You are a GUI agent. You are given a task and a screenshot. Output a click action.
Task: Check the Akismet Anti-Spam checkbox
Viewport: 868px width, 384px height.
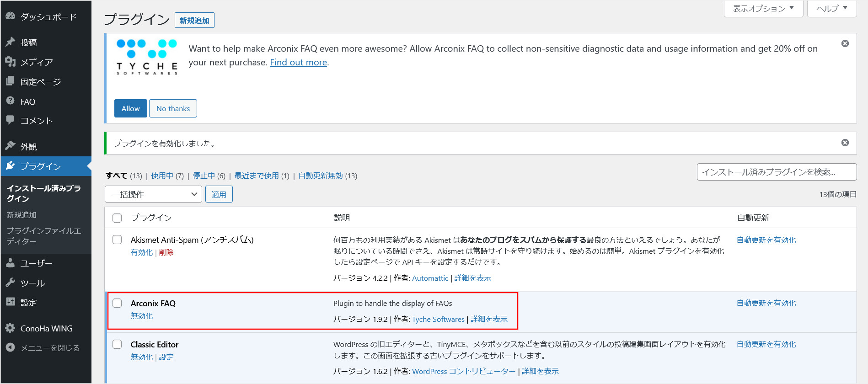(x=117, y=240)
